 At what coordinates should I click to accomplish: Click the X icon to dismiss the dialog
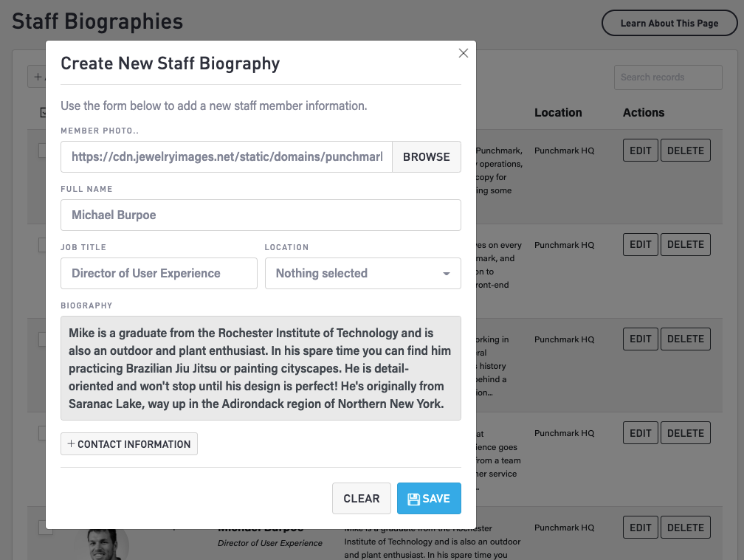pyautogui.click(x=464, y=53)
